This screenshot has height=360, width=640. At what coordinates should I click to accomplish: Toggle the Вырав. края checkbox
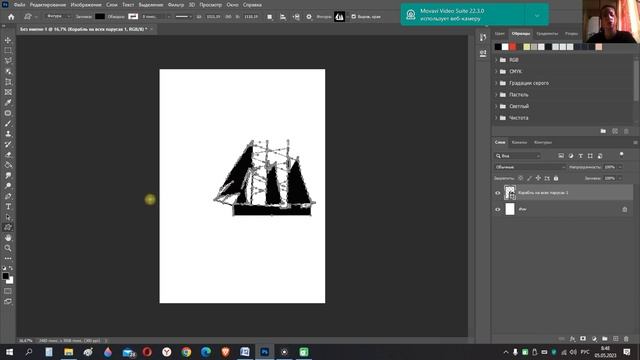pyautogui.click(x=353, y=17)
